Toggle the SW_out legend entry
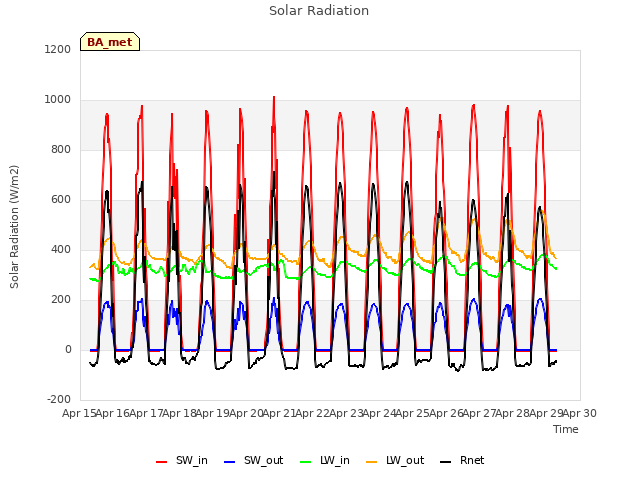 [253, 460]
